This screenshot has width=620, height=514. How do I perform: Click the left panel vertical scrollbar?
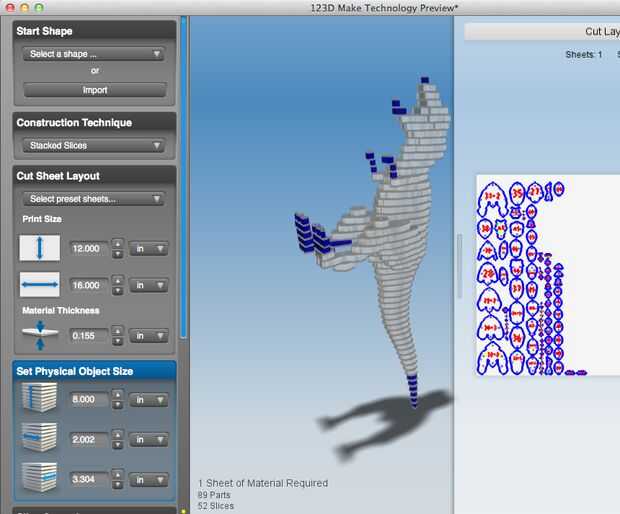pos(183,178)
